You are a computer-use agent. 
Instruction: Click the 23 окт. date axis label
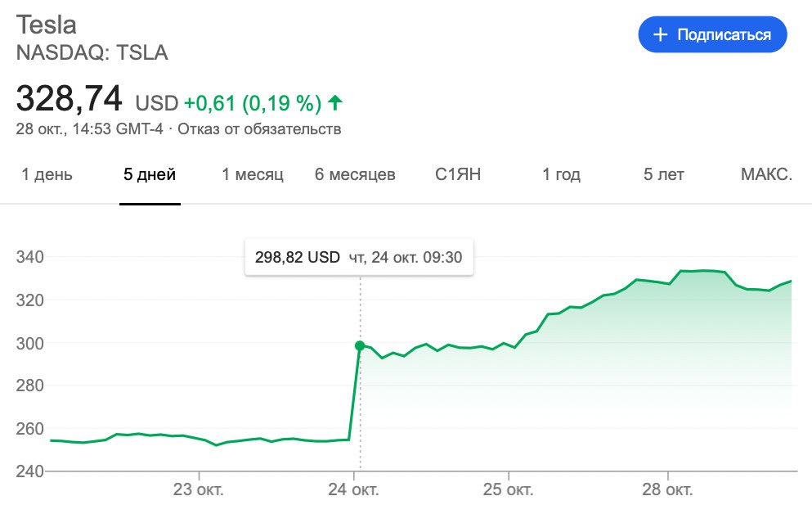pyautogui.click(x=199, y=490)
